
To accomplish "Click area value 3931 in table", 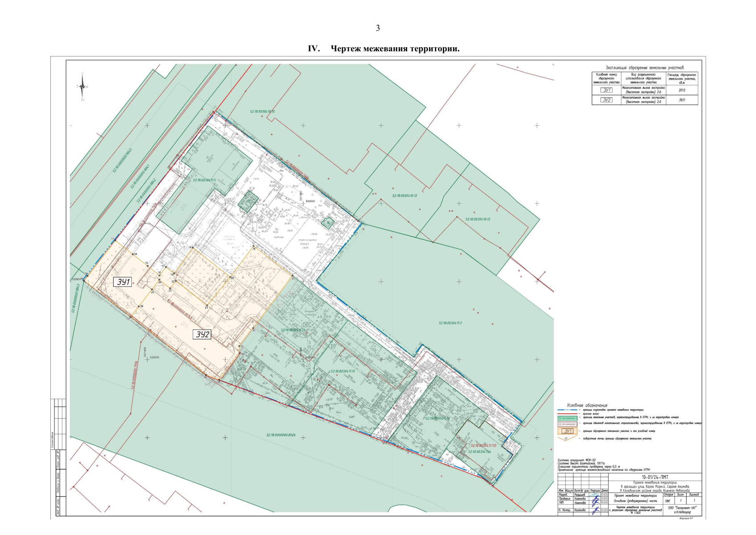I will 682,100.
